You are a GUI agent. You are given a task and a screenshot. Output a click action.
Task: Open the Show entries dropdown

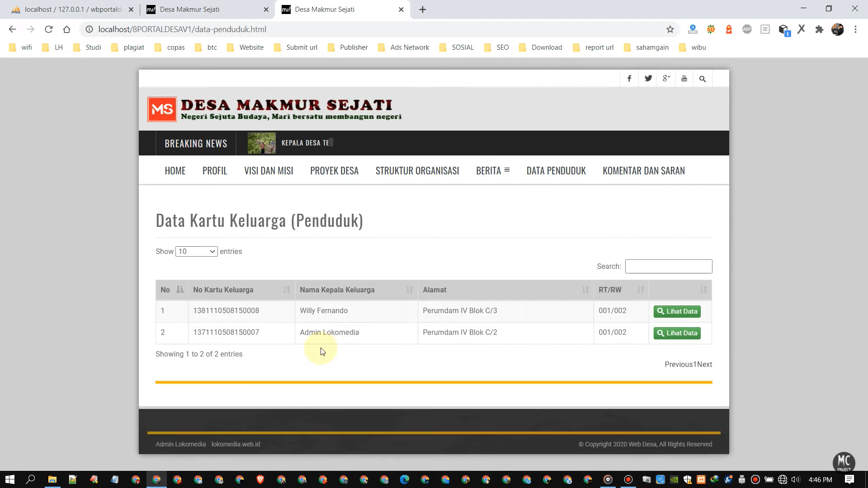tap(196, 251)
